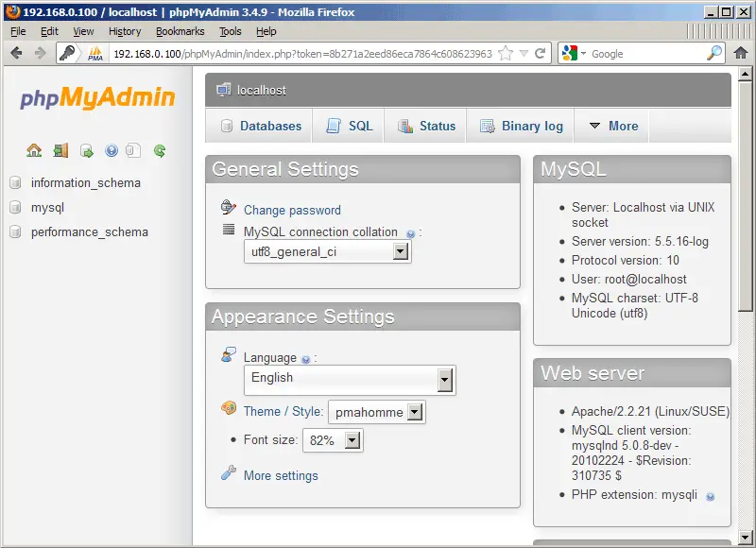Go back with browser back arrow
756x548 pixels.
point(16,53)
